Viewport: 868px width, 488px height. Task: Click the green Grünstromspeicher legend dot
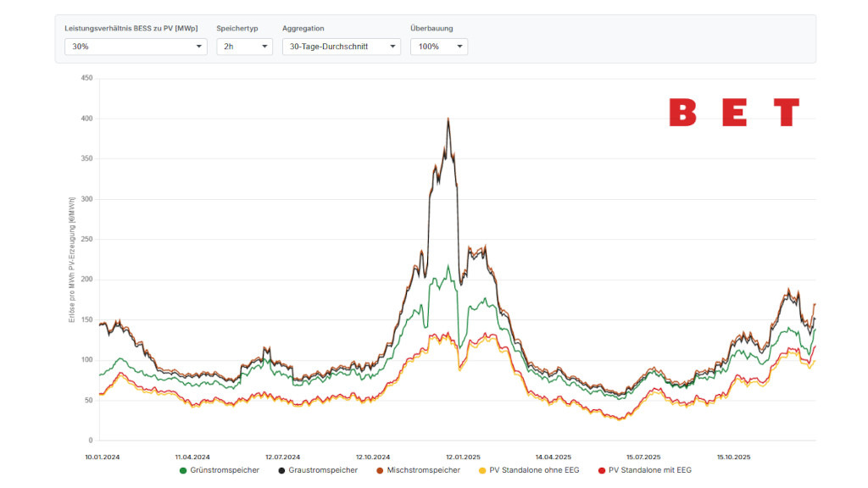pos(183,470)
